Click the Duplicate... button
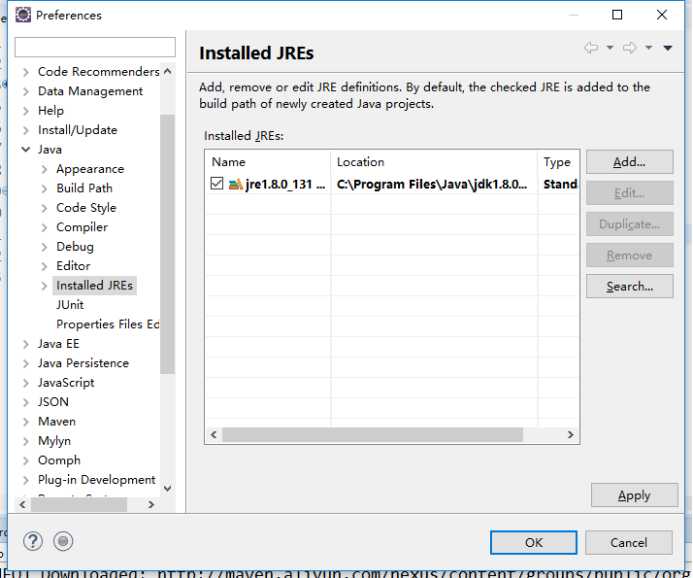This screenshot has width=693, height=578. pyautogui.click(x=629, y=224)
